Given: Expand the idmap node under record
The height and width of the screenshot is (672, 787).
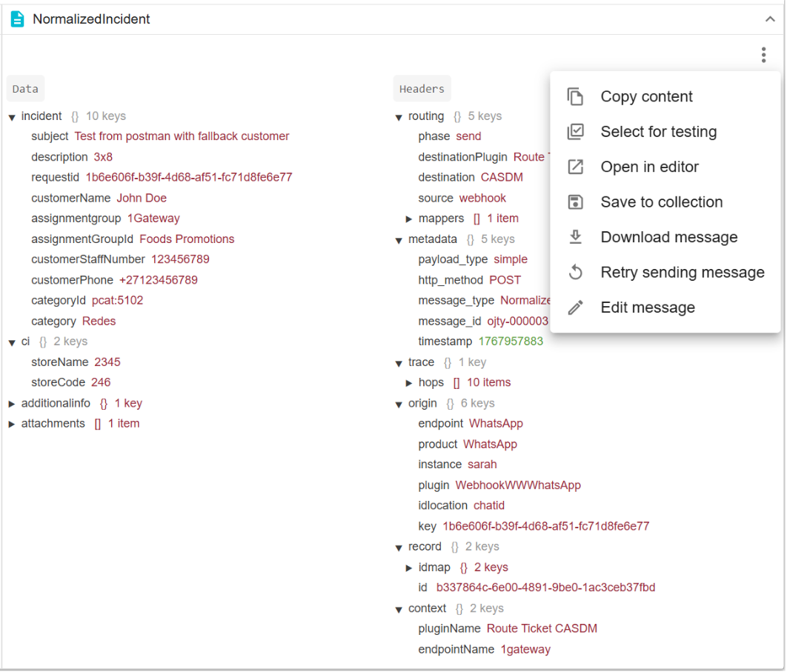Looking at the screenshot, I should (x=409, y=568).
